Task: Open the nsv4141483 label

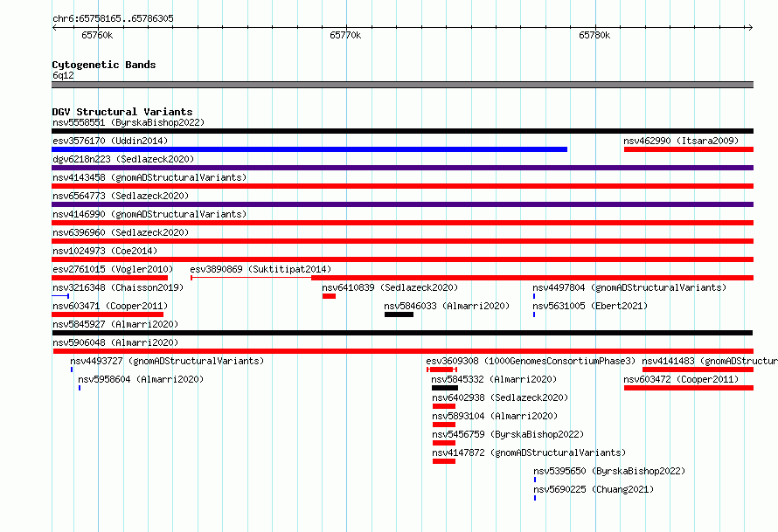Action: click(x=710, y=361)
